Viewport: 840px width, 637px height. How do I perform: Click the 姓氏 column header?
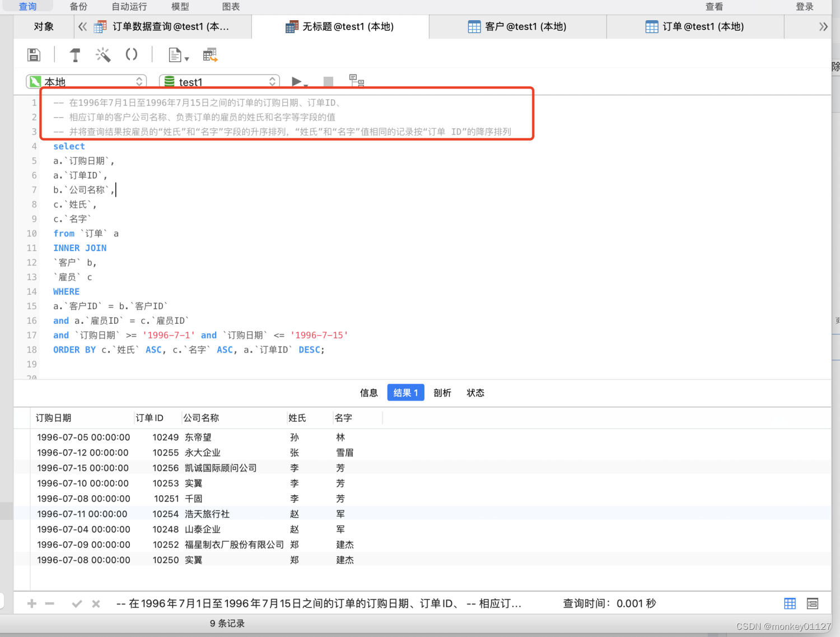[x=310, y=418]
